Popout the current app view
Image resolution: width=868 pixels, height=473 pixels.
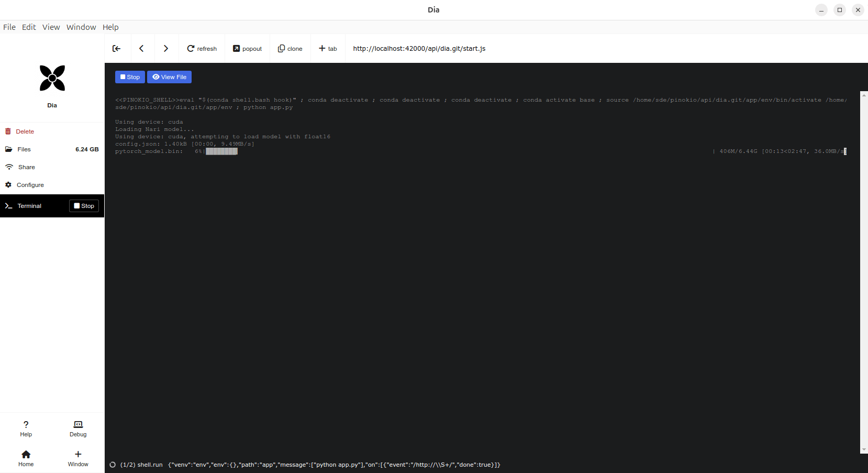pyautogui.click(x=247, y=48)
